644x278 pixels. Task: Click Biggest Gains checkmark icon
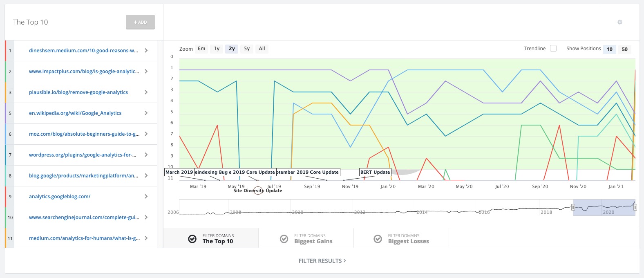tap(284, 239)
